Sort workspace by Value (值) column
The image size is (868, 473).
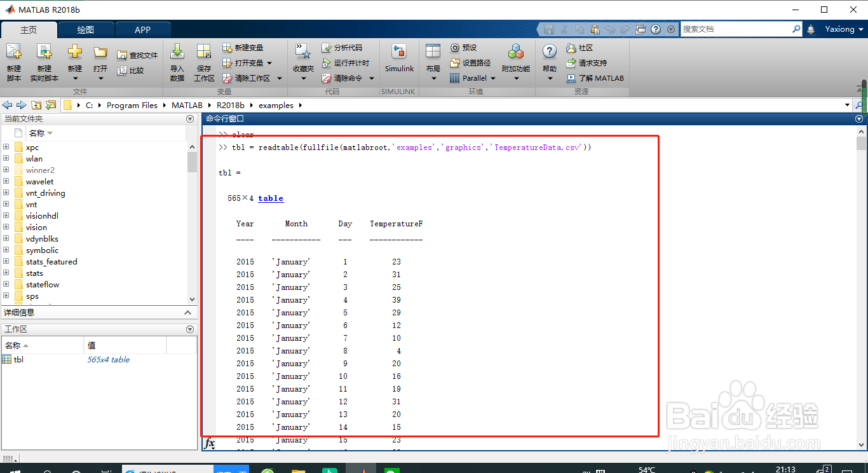[125, 345]
